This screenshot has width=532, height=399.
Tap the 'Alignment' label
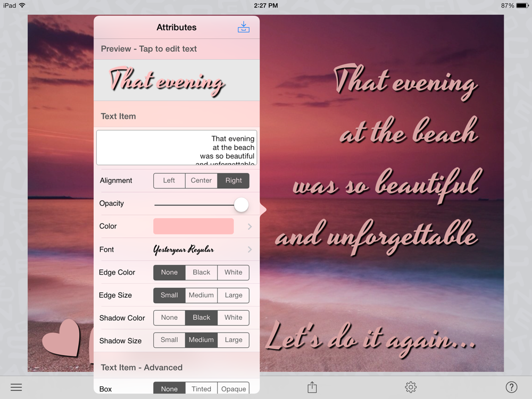[115, 180]
